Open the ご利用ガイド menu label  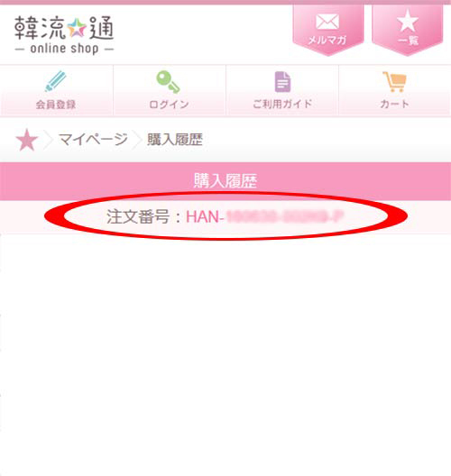pos(282,105)
